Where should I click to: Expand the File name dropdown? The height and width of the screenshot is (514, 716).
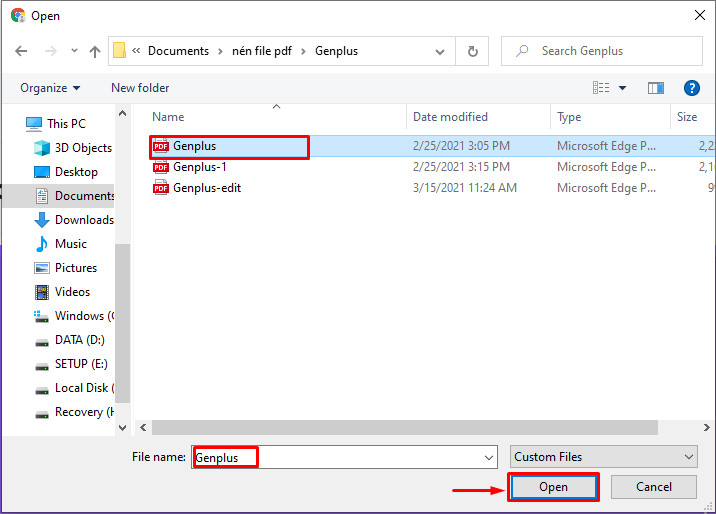click(x=489, y=457)
